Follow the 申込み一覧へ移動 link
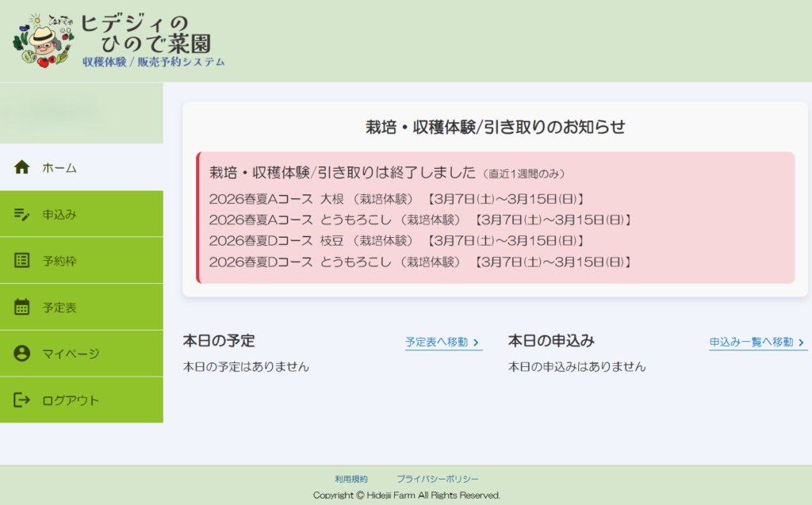Image resolution: width=812 pixels, height=505 pixels. 750,342
